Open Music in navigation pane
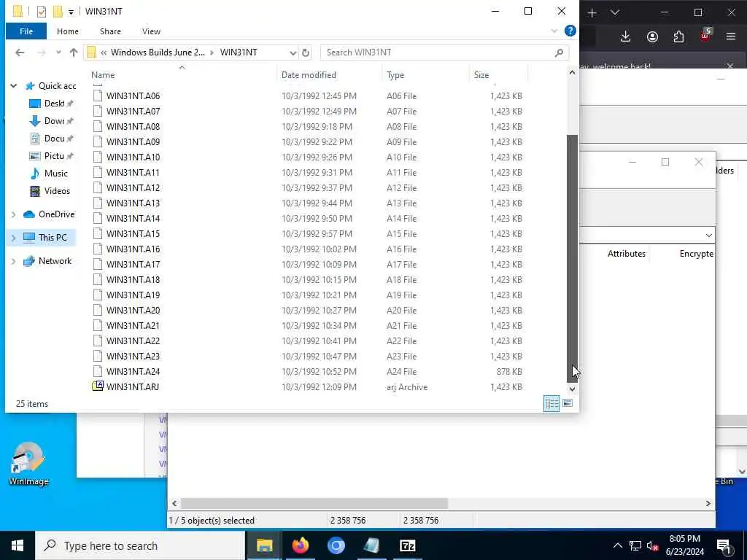Image resolution: width=747 pixels, height=560 pixels. pos(49,174)
